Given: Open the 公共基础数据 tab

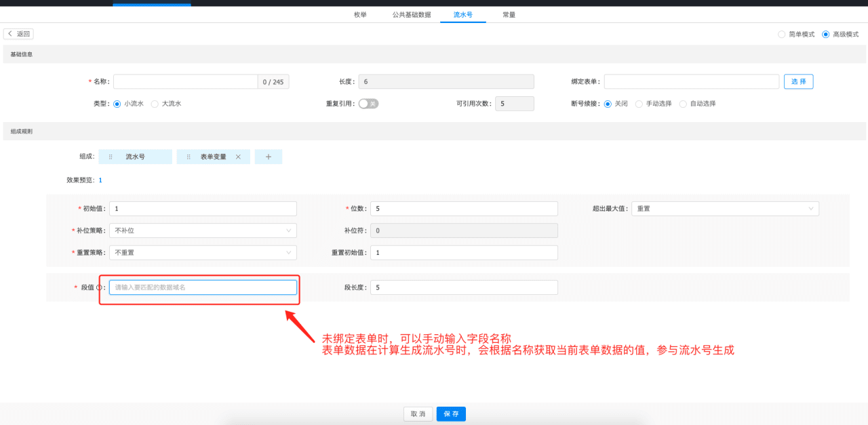Looking at the screenshot, I should click(x=412, y=14).
